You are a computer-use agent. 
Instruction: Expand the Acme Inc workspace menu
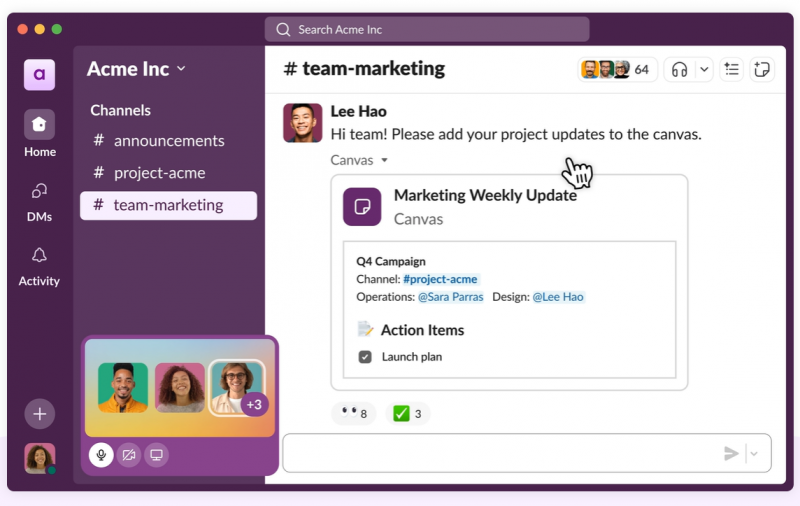tap(181, 68)
